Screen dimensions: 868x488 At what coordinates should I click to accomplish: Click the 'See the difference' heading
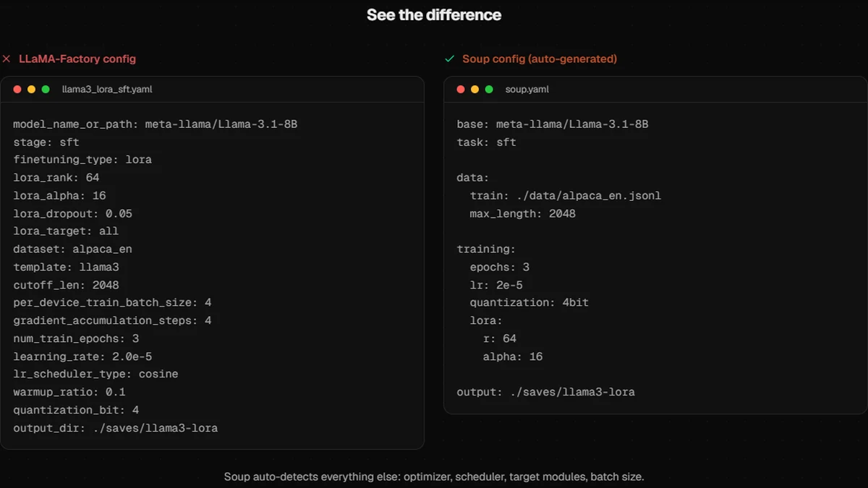coord(434,15)
